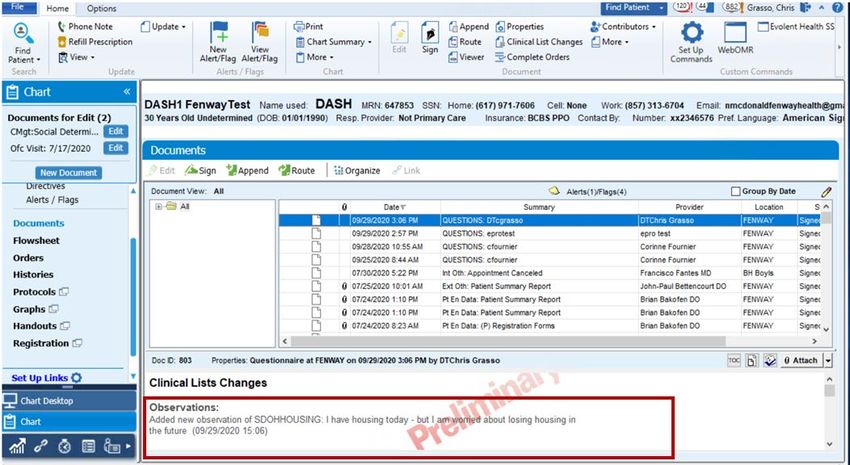Open the Flowsheet link in sidebar
This screenshot has width=850, height=465.
coord(36,241)
